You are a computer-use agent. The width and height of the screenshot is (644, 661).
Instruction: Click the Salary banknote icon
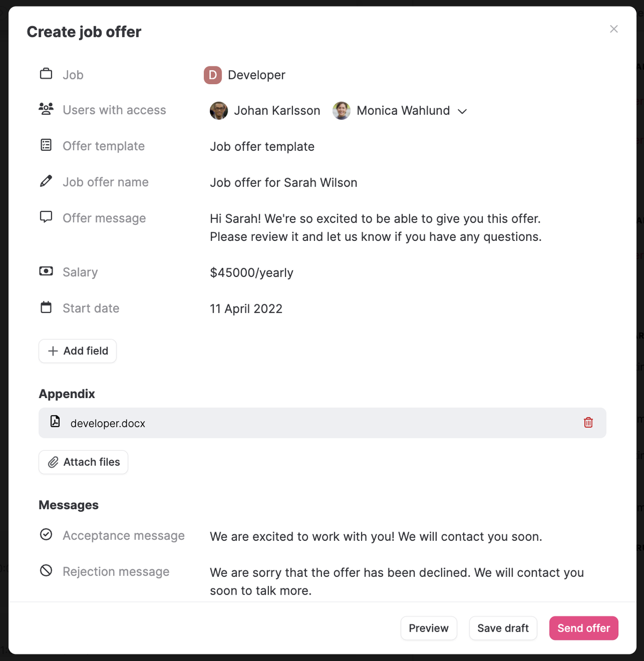click(x=46, y=271)
